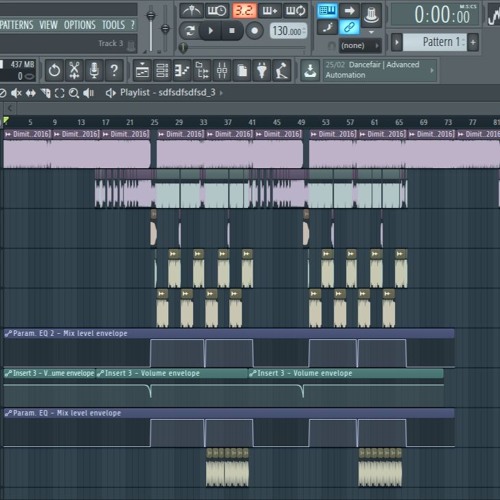
Task: Click the circular arrow undo history icon
Action: (x=54, y=70)
